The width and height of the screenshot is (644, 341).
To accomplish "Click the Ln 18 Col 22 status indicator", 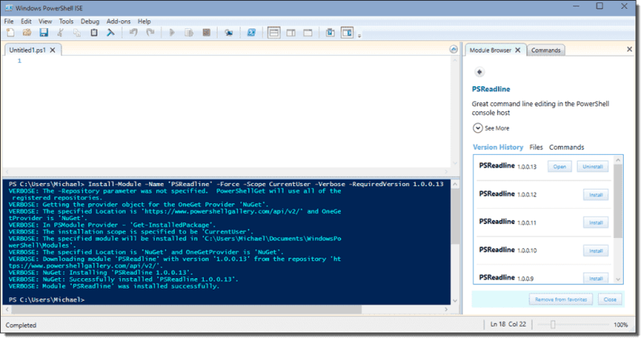I will point(508,324).
